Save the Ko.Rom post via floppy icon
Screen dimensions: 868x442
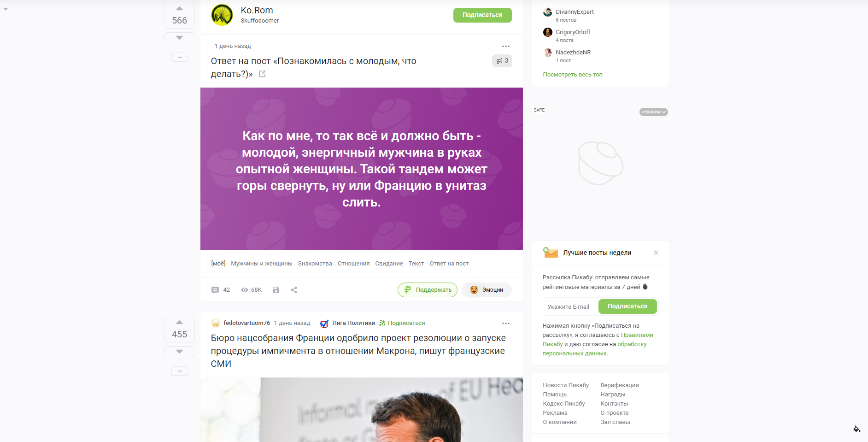276,290
